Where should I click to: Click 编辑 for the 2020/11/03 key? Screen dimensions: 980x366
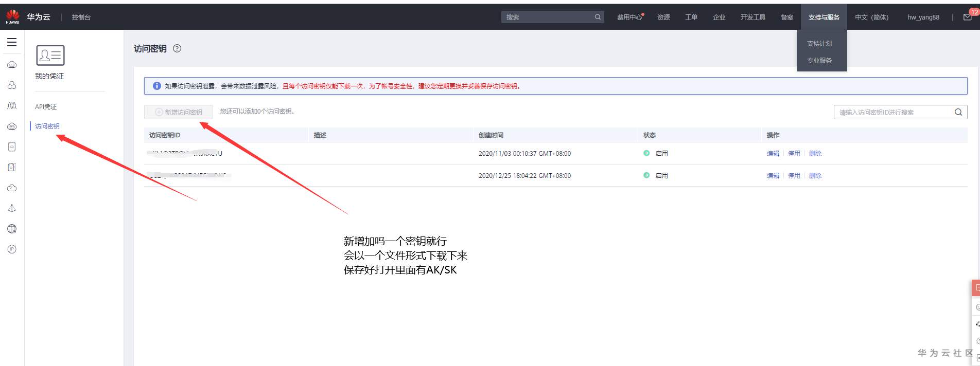[773, 153]
